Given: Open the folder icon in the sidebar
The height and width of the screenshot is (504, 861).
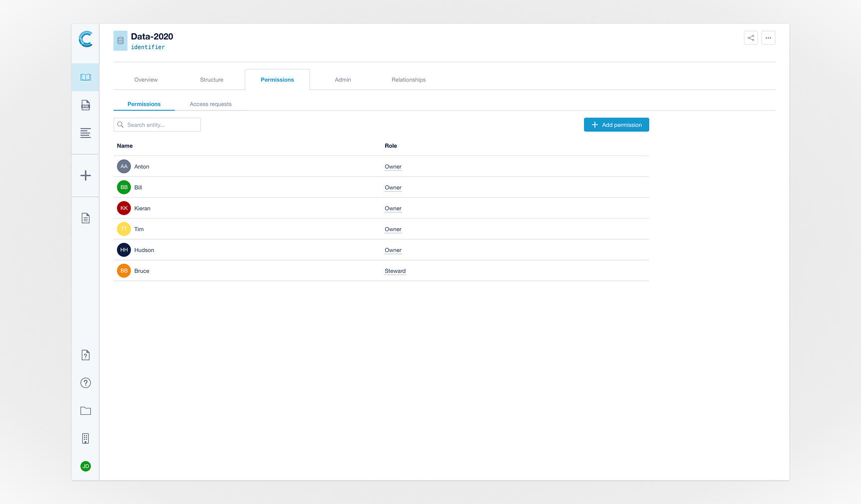Looking at the screenshot, I should point(85,410).
